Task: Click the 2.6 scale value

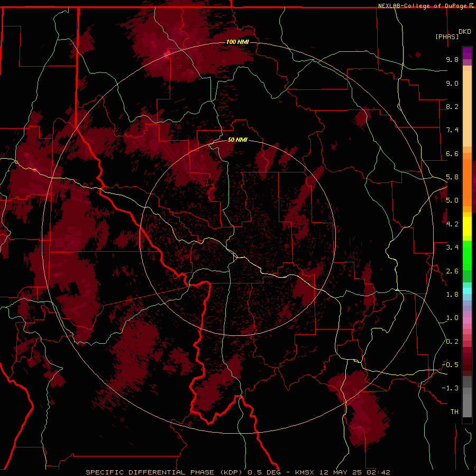Action: (452, 271)
